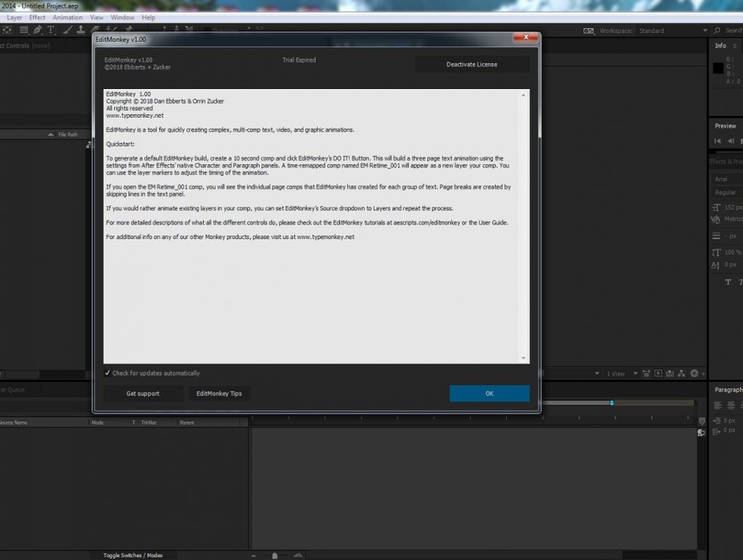
Task: Open the Comp Flowchart view icon
Action: 681,374
